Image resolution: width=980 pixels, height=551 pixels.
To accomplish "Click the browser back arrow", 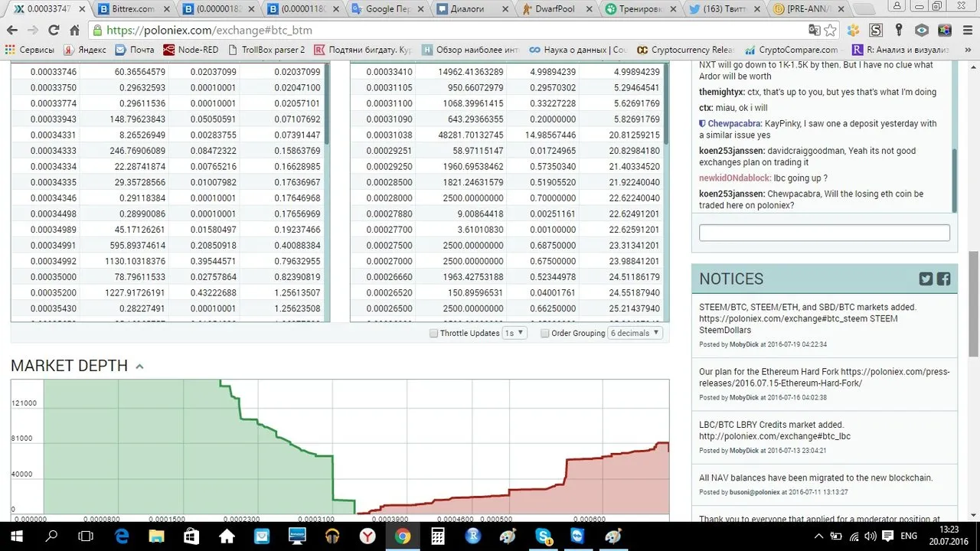I will (12, 31).
